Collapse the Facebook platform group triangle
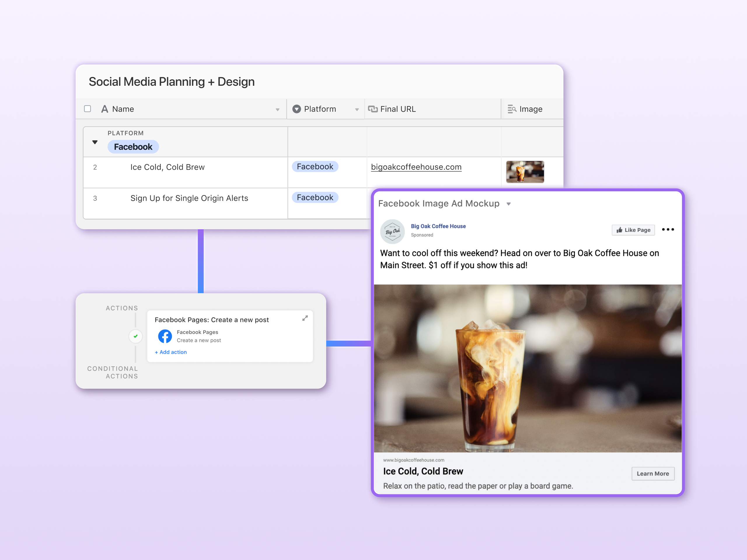Screen dimensions: 747x560 (x=95, y=142)
